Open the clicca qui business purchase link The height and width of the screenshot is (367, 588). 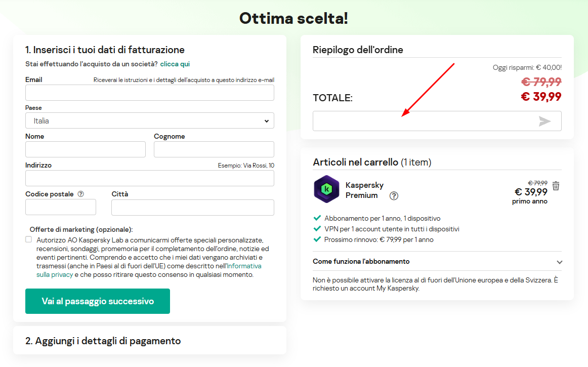(175, 64)
